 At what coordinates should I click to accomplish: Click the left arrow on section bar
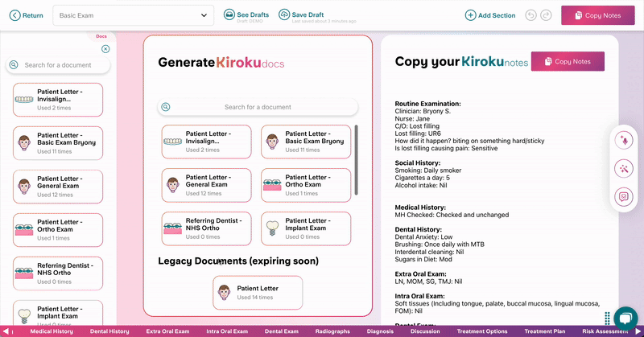coord(6,331)
